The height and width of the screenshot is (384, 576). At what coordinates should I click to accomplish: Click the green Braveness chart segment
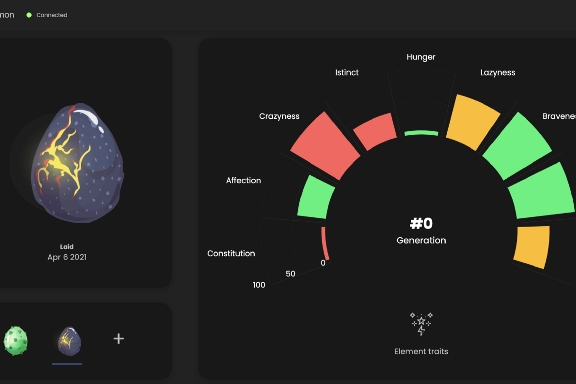[517, 146]
